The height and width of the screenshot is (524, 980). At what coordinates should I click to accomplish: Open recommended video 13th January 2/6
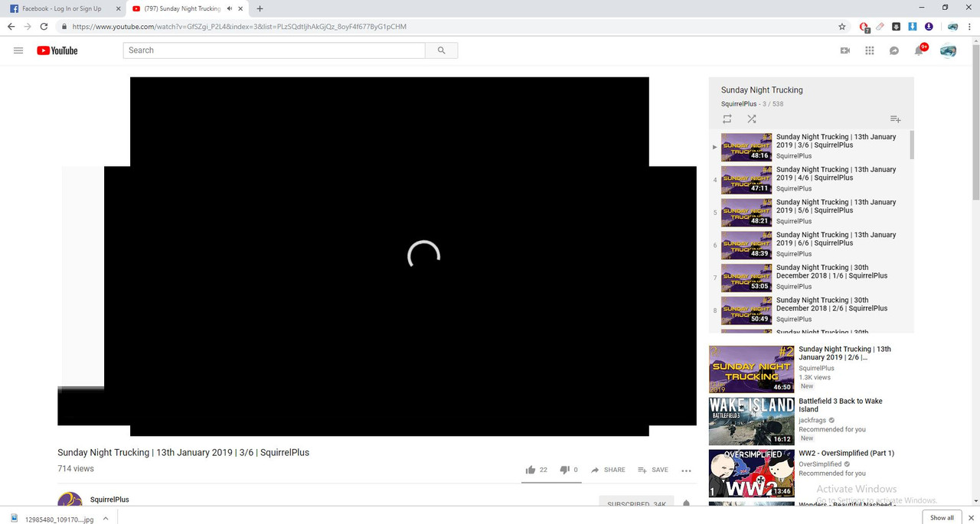point(844,353)
